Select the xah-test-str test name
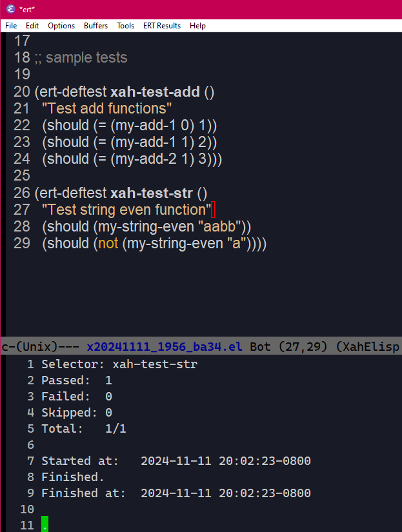The width and height of the screenshot is (402, 532). [150, 192]
